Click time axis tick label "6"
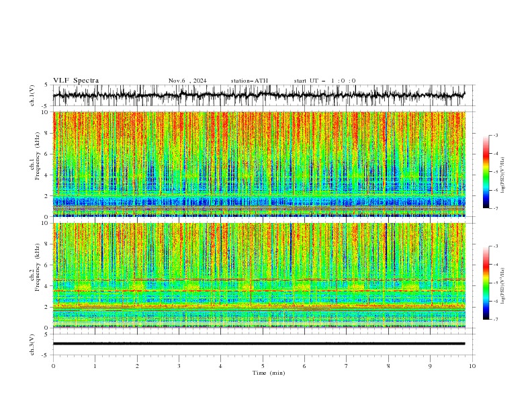The width and height of the screenshot is (532, 411). (304, 366)
